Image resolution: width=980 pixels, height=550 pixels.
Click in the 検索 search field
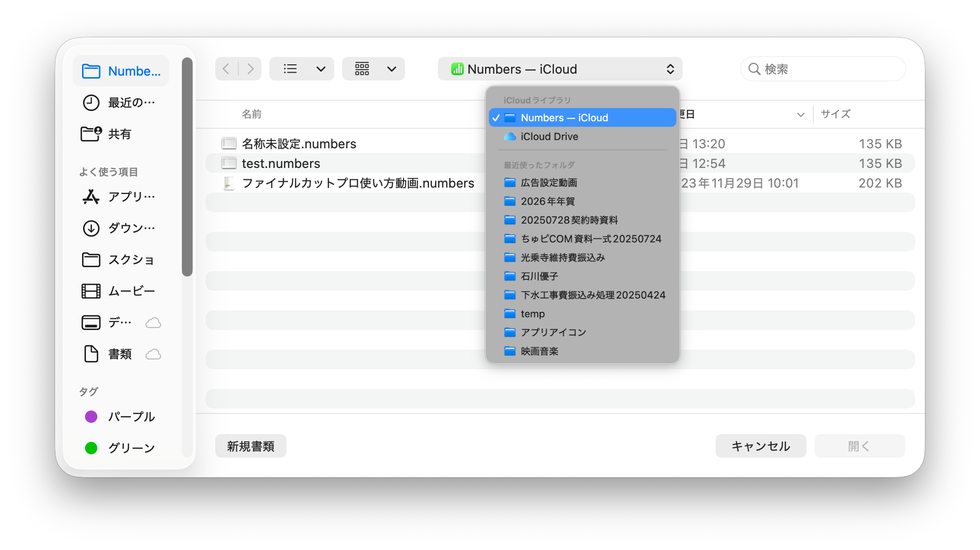point(831,69)
